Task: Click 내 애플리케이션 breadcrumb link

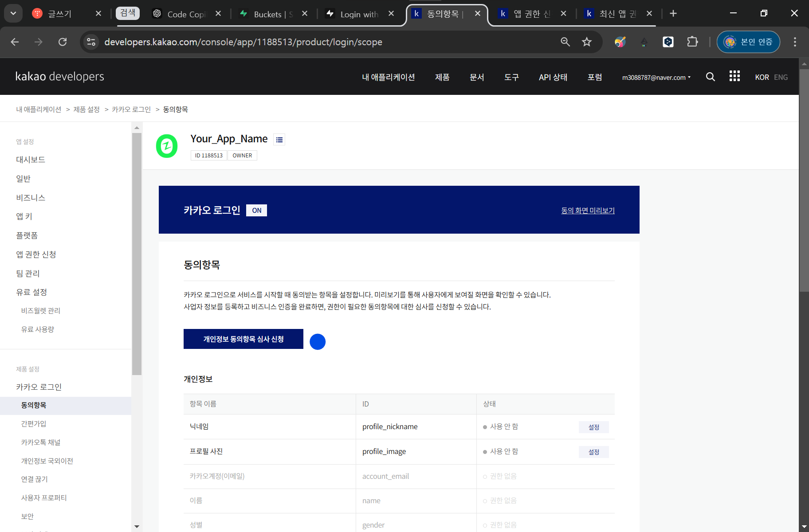Action: (39, 109)
